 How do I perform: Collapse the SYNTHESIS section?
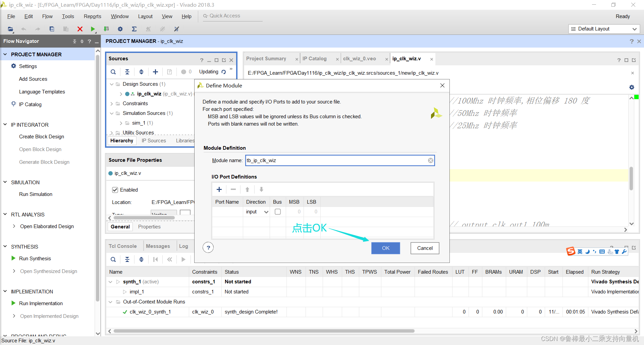pos(5,246)
